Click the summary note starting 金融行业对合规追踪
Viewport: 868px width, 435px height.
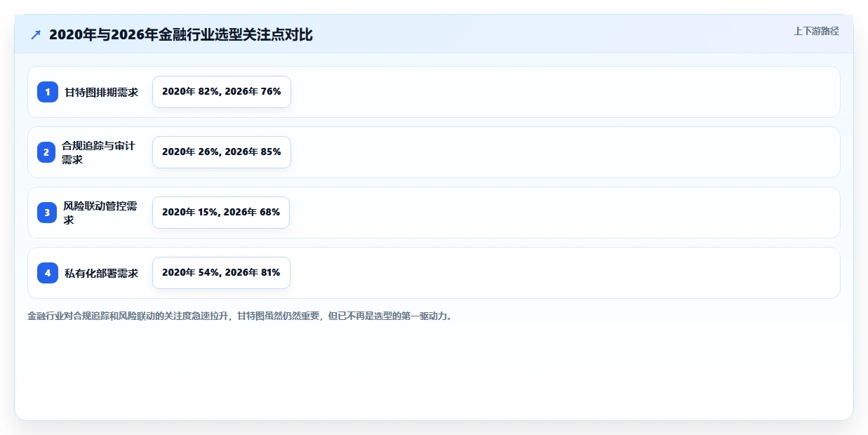tap(239, 316)
